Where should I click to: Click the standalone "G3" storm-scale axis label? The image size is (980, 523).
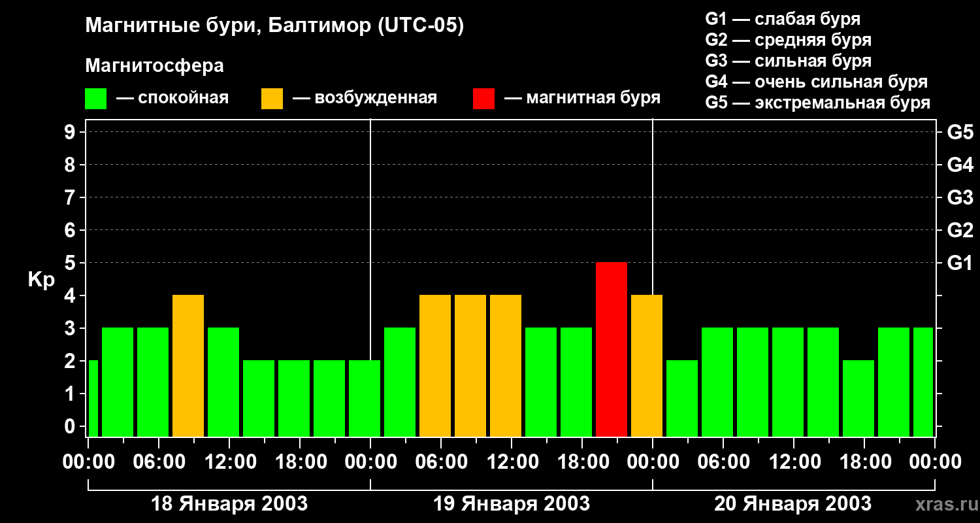coord(960,197)
